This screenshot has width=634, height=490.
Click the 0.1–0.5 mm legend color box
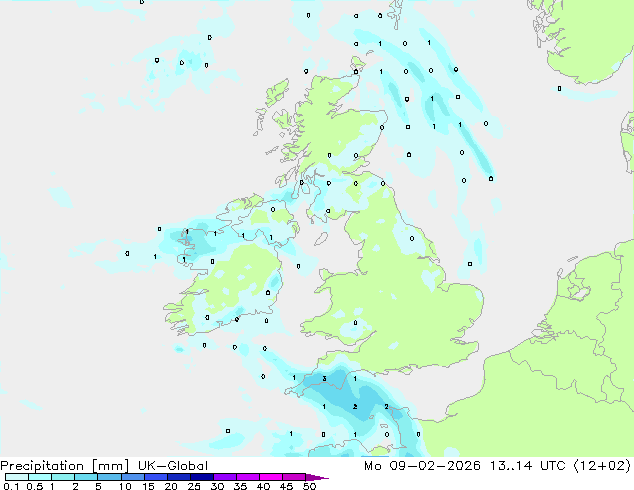[17, 477]
